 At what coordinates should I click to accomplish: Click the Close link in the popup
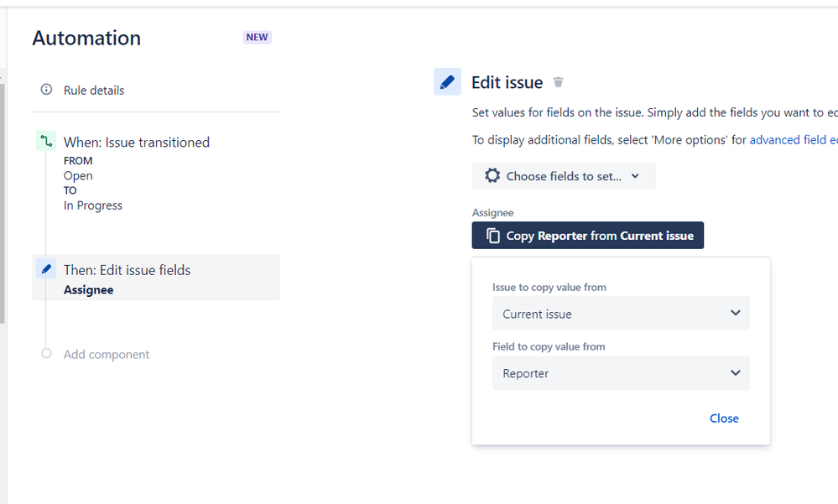(724, 418)
